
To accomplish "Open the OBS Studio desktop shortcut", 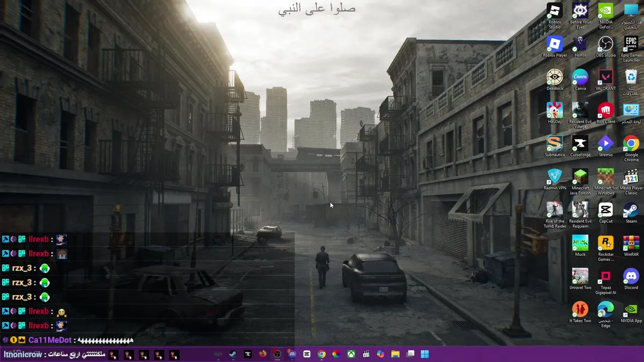I will (606, 47).
